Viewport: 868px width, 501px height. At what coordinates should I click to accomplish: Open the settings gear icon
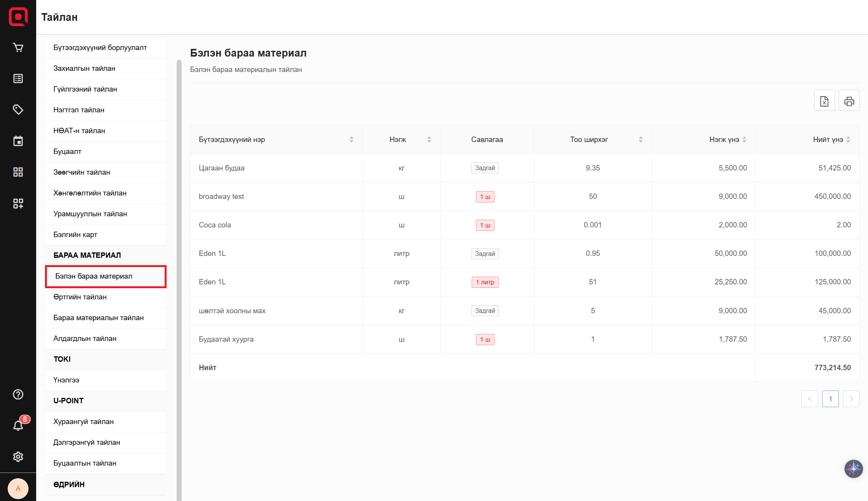(18, 457)
